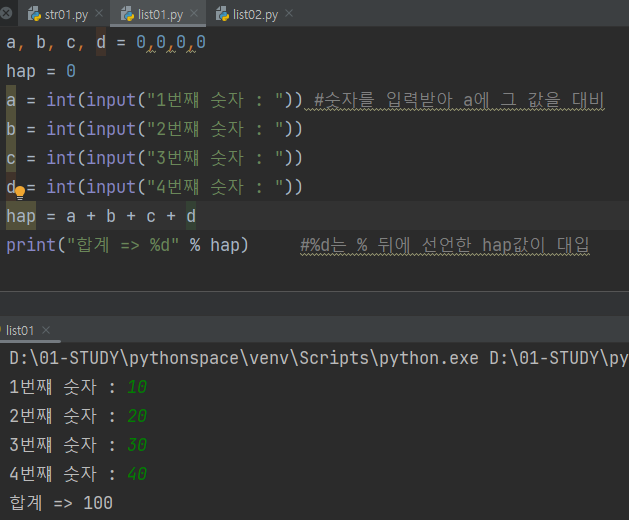Close the list01 run console tab
The height and width of the screenshot is (520, 629).
pos(46,330)
